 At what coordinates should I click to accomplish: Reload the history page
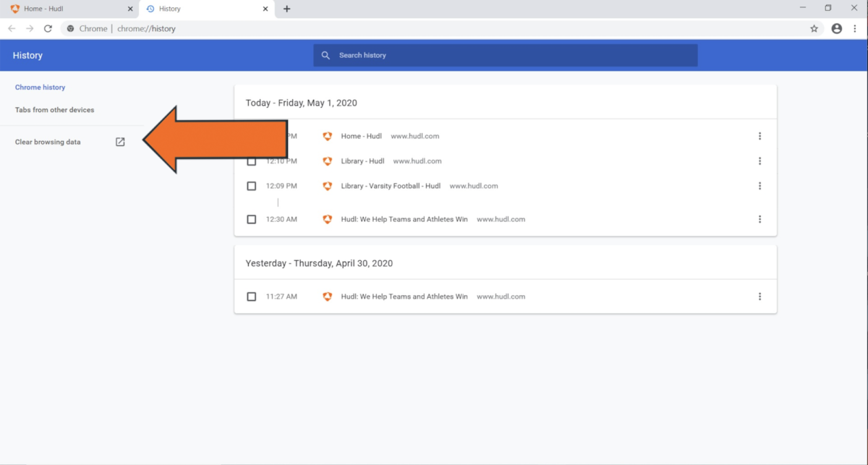tap(48, 28)
